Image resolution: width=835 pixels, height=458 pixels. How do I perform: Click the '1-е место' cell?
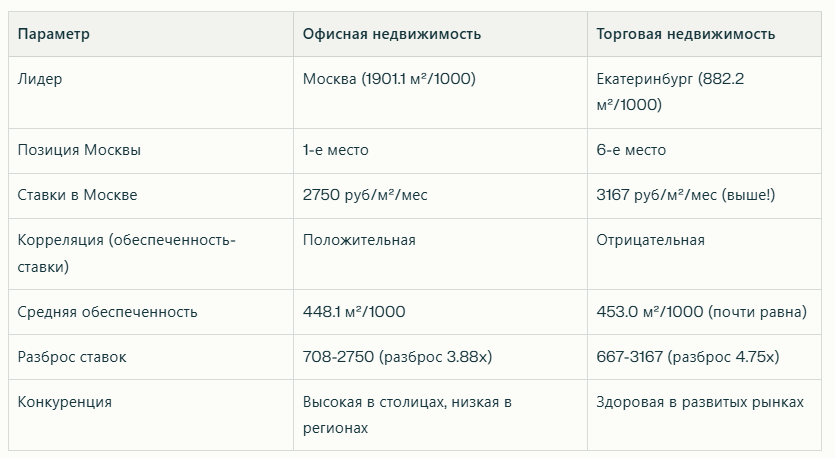click(335, 150)
